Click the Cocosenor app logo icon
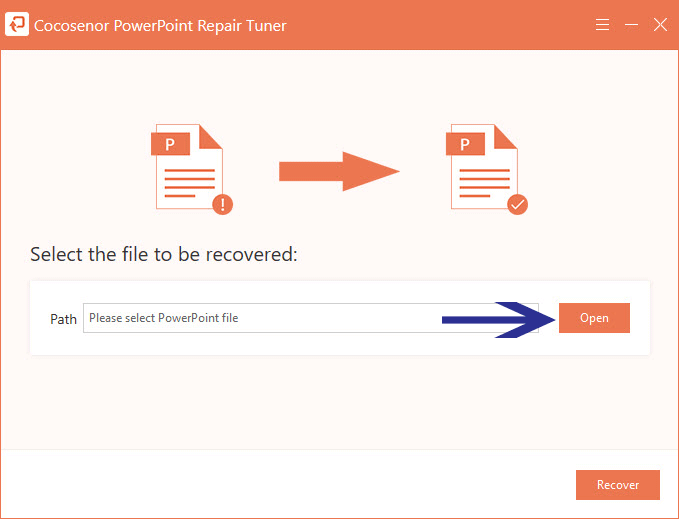Image resolution: width=679 pixels, height=519 pixels. [x=17, y=24]
